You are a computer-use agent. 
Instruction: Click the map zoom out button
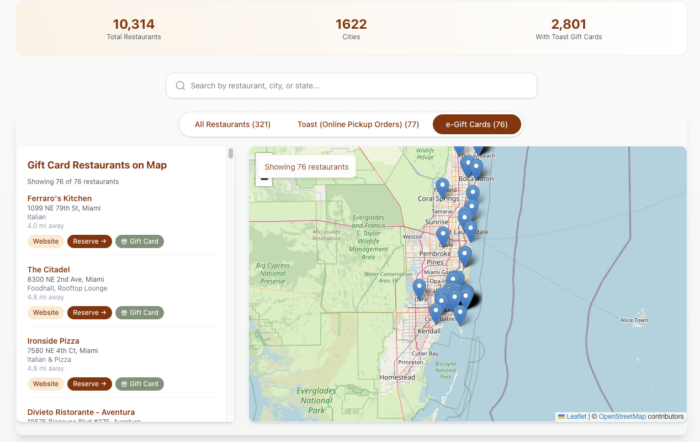pyautogui.click(x=264, y=180)
